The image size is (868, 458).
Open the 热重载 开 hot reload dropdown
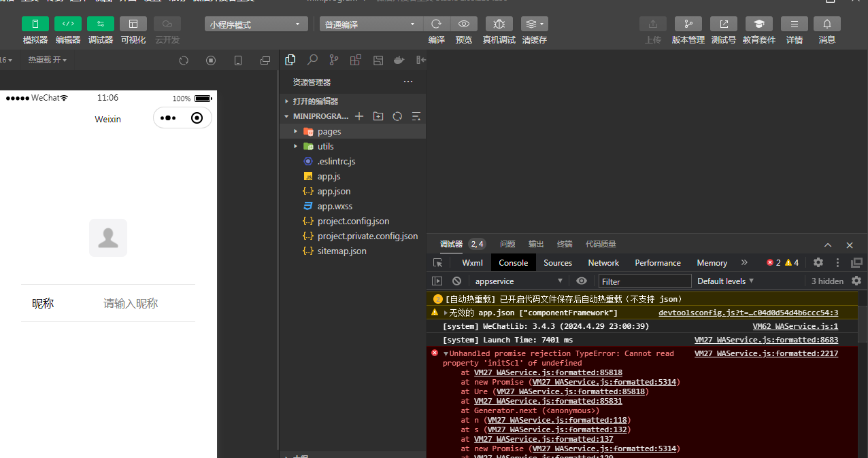coord(48,60)
